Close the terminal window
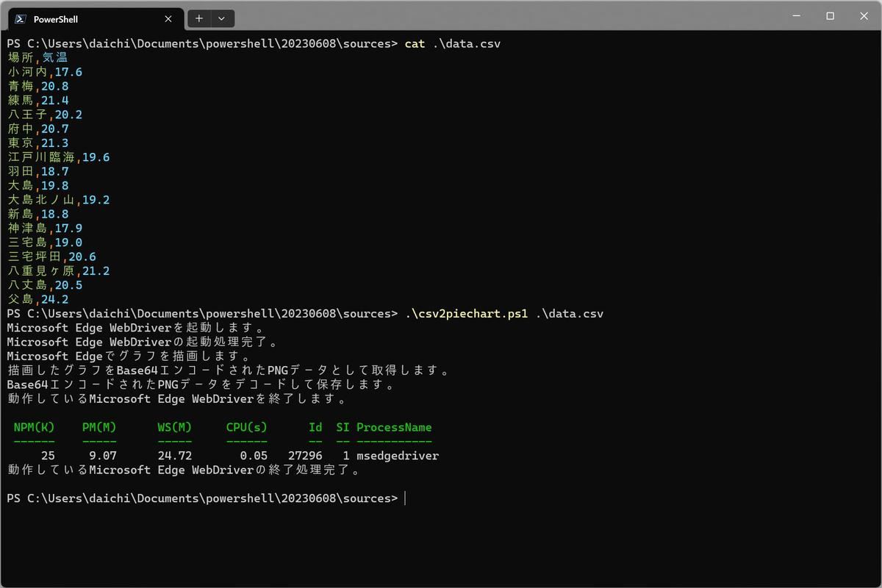 (x=863, y=15)
